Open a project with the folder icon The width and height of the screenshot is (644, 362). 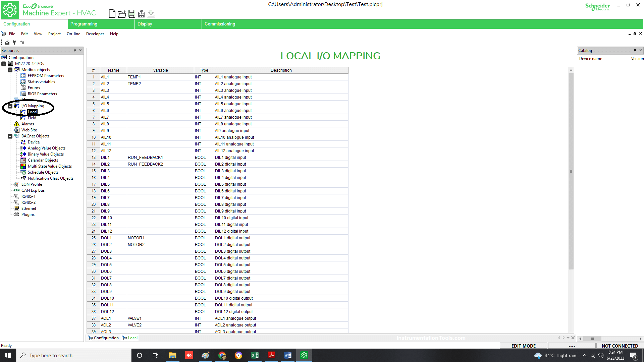pos(122,13)
